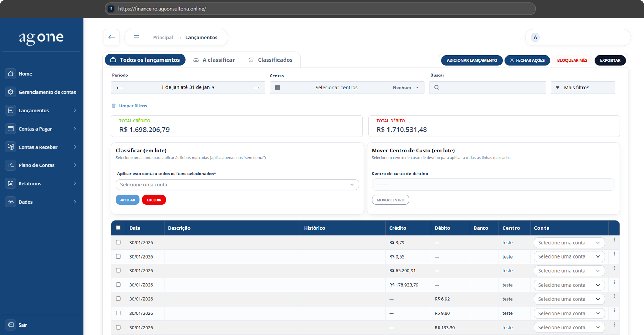Advance to next period with right arrow
Image resolution: width=644 pixels, height=335 pixels.
click(257, 88)
